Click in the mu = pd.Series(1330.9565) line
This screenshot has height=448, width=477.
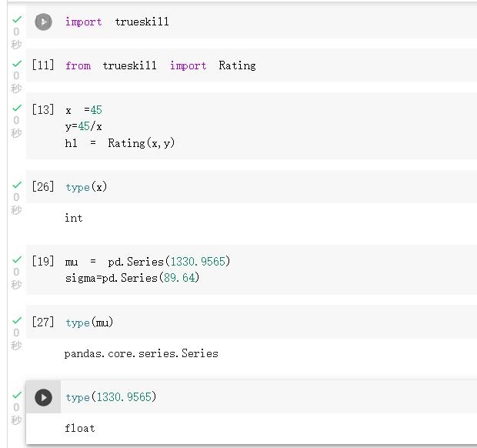coord(148,262)
